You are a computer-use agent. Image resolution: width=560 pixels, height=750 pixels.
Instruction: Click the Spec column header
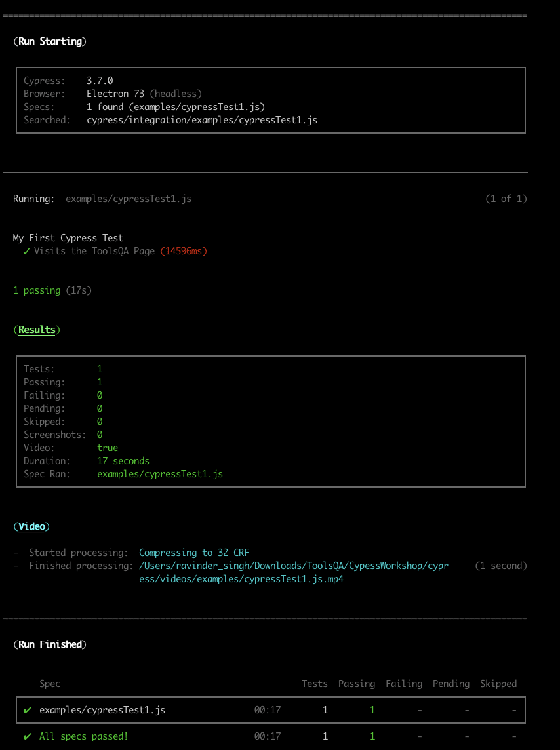[50, 684]
